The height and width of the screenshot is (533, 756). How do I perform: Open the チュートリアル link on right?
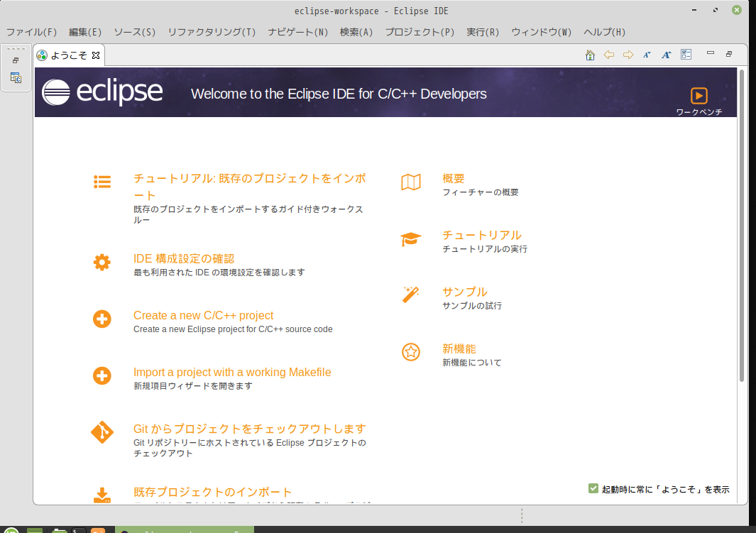tap(482, 235)
